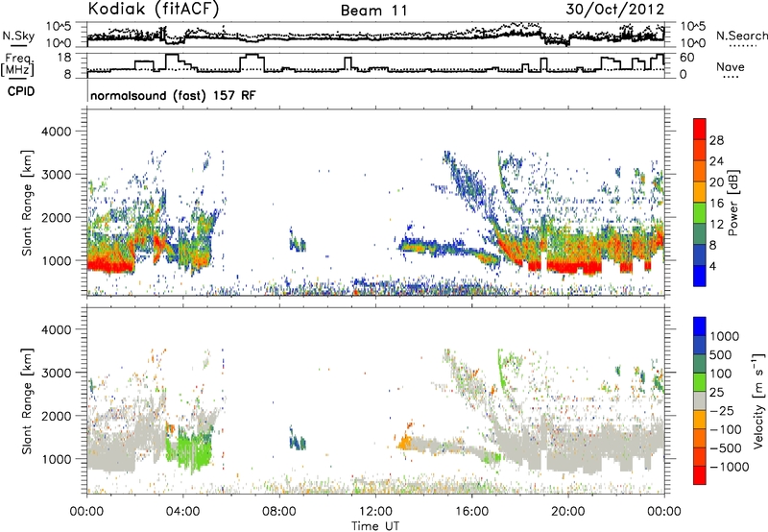
Task: Click the "100" tick on Velocity colorbar
Action: click(x=721, y=374)
